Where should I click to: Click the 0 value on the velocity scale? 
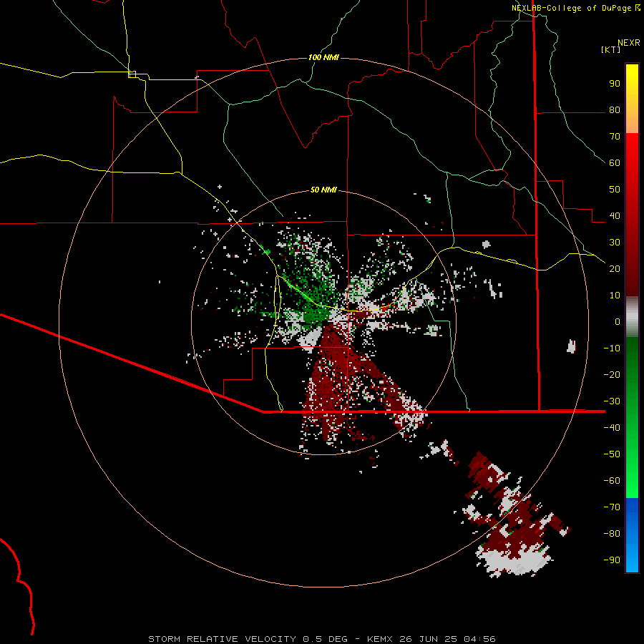coord(618,322)
